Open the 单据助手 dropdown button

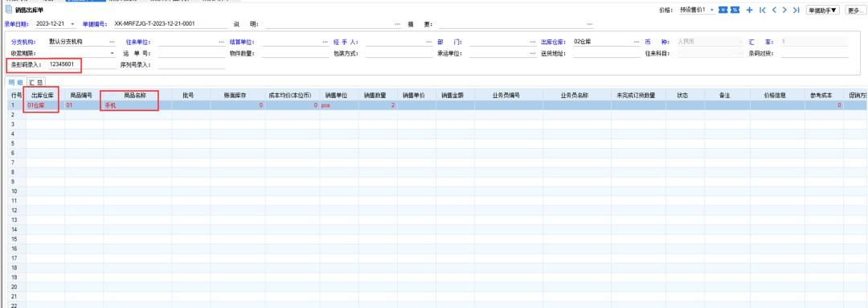pos(823,10)
